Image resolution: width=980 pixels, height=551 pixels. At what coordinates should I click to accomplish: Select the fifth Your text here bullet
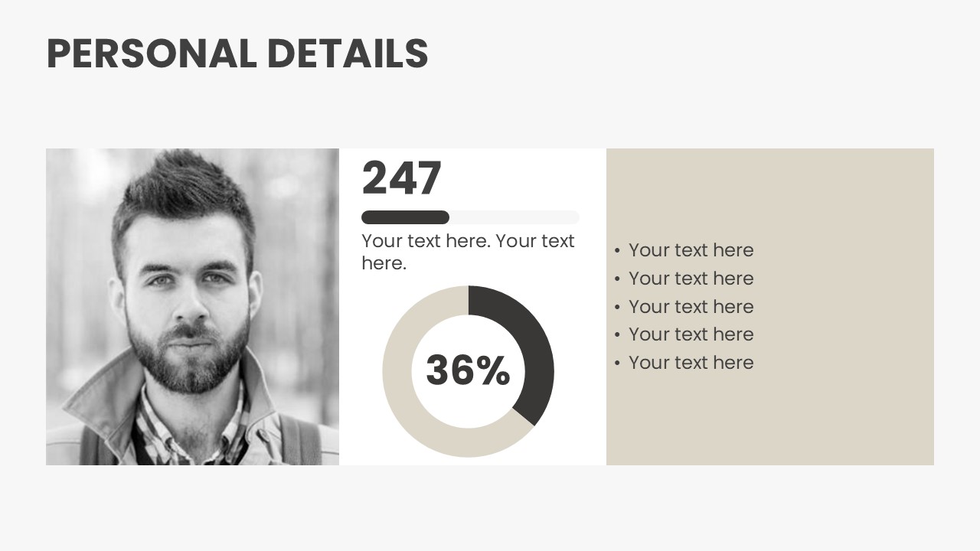(x=691, y=363)
